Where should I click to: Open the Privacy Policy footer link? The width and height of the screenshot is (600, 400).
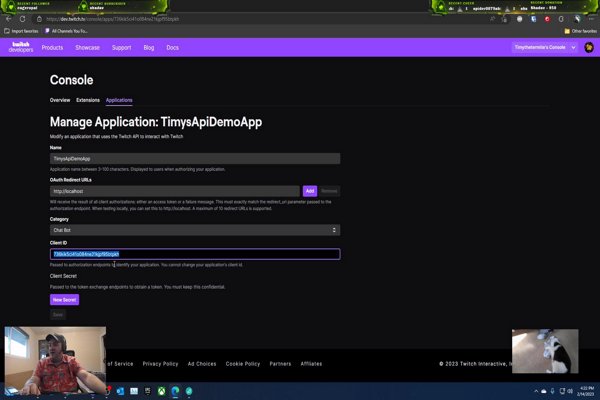(160, 364)
